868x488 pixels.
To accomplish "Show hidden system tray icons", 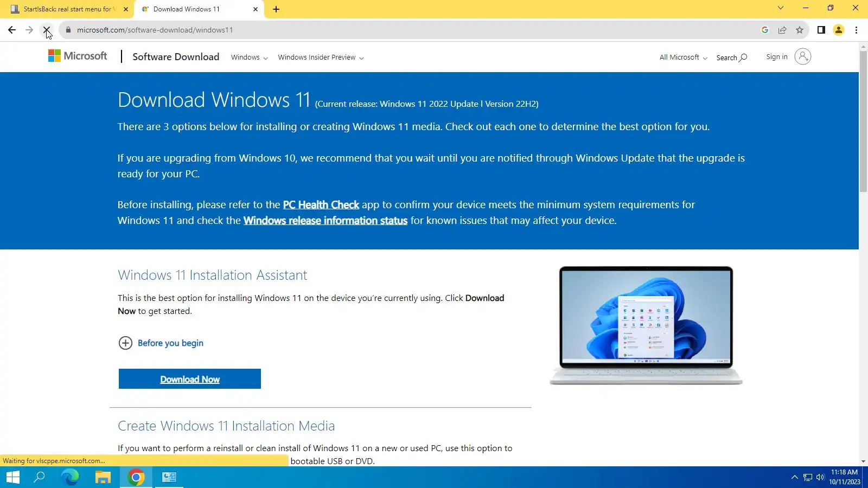I will tap(795, 477).
